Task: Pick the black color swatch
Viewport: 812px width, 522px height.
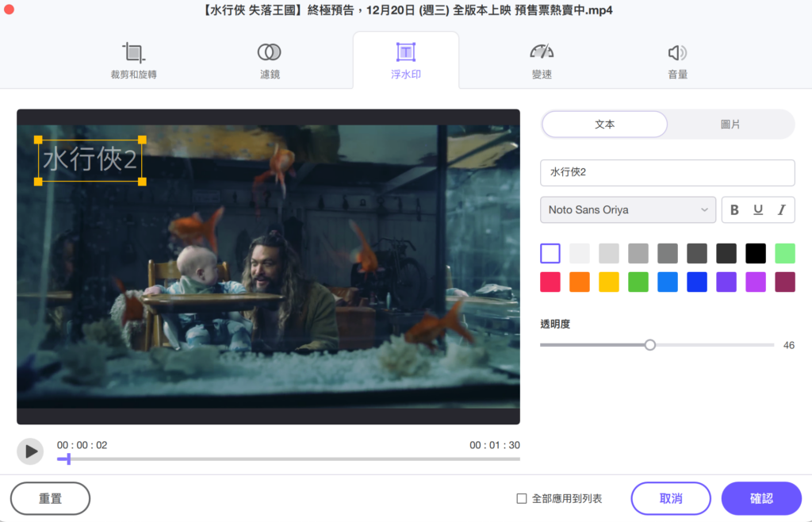Action: click(x=756, y=254)
